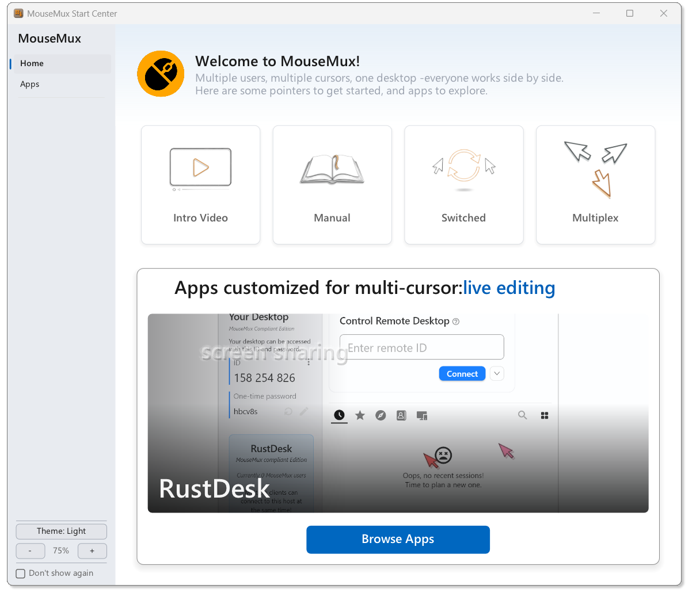The height and width of the screenshot is (604, 700).
Task: Decrease zoom with the minus button
Action: [x=30, y=551]
